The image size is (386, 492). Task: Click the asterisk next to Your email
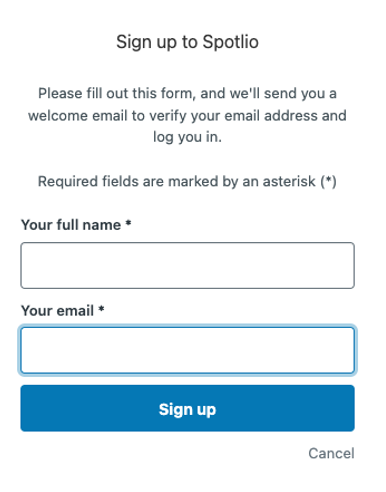point(101,309)
